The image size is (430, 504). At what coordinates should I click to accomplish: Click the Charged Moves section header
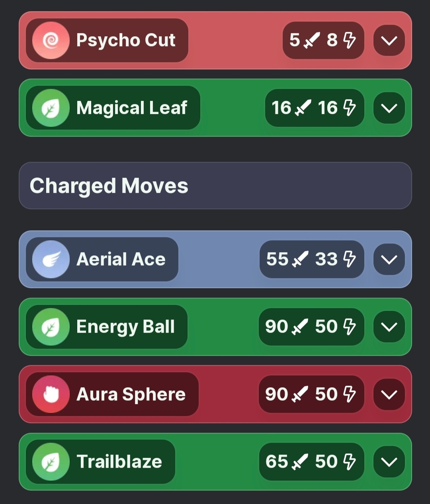(215, 186)
